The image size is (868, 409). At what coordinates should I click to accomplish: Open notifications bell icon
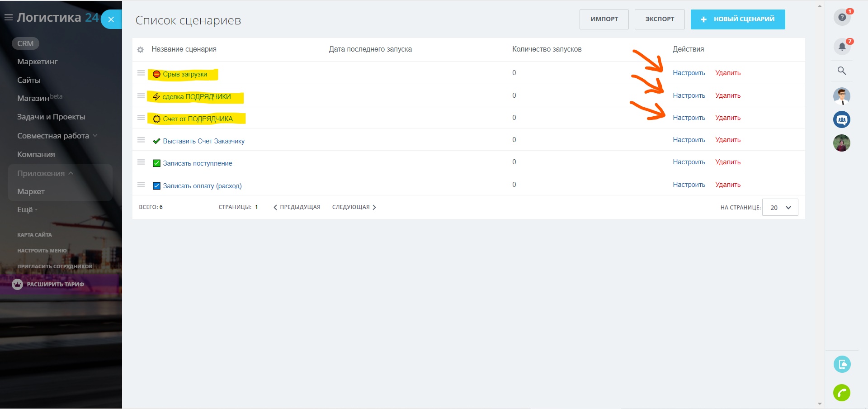point(842,46)
